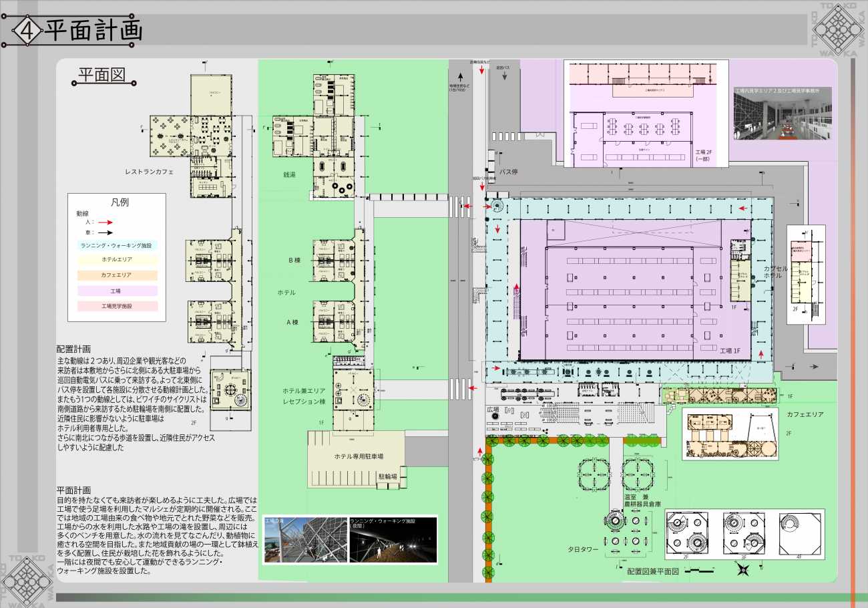Select the ランニング・ウォーキング施設 legend swatch
The height and width of the screenshot is (608, 868).
coord(117,246)
